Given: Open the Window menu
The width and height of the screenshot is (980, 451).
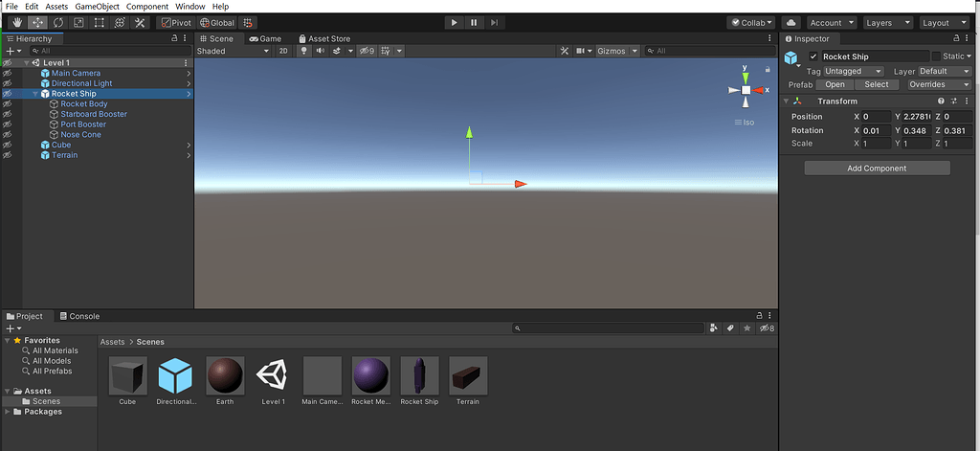Looking at the screenshot, I should pyautogui.click(x=190, y=7).
